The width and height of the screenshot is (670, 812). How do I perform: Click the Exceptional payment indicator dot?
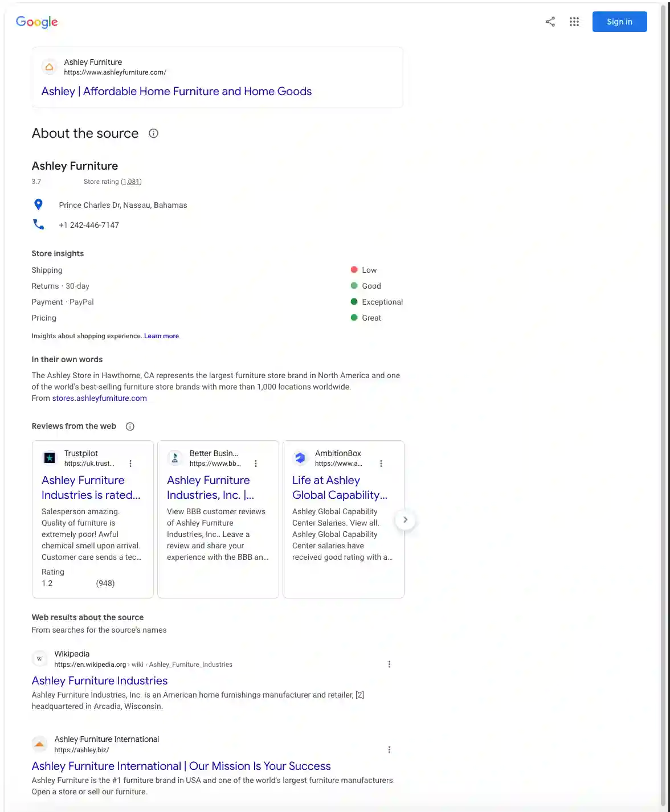point(354,301)
